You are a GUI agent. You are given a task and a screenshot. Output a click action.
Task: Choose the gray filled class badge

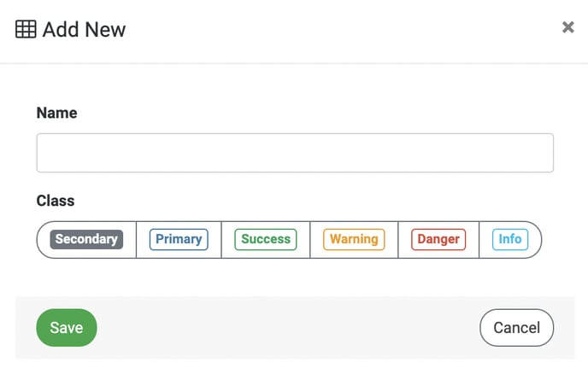click(x=86, y=239)
